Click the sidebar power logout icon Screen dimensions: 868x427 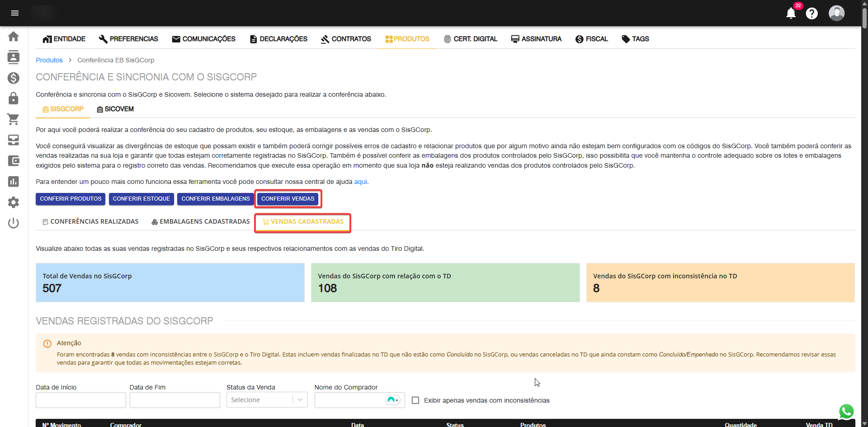click(14, 223)
